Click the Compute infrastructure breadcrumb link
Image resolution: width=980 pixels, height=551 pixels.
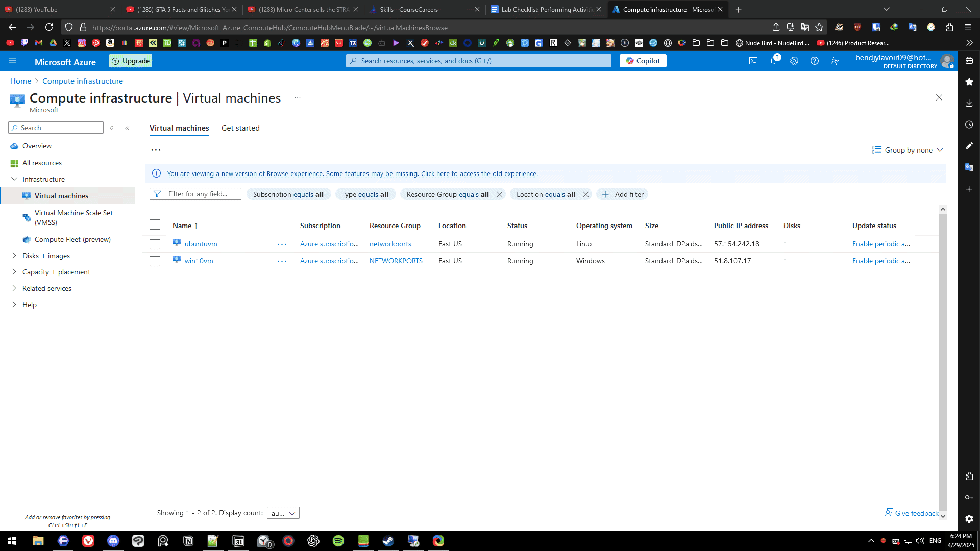pyautogui.click(x=83, y=81)
